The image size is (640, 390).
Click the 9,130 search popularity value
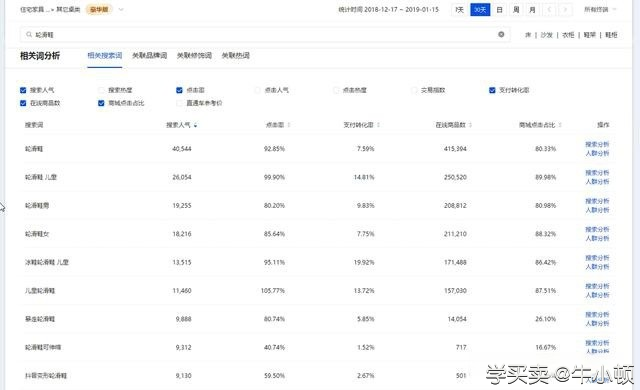click(183, 376)
